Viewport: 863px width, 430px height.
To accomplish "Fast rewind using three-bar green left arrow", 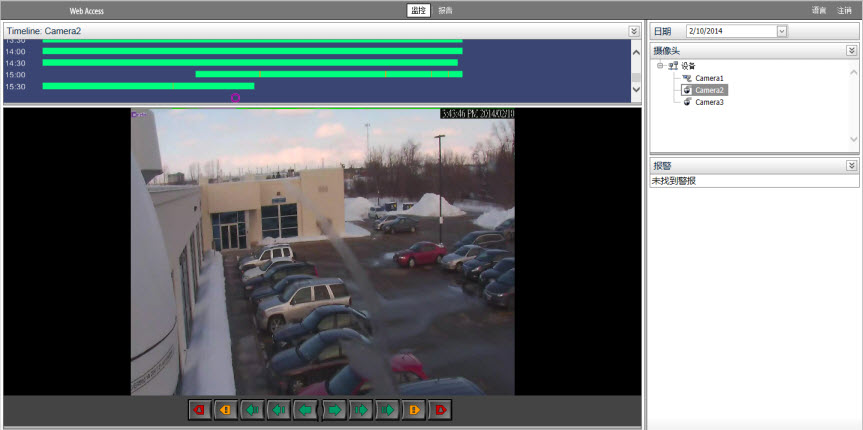I will 253,410.
